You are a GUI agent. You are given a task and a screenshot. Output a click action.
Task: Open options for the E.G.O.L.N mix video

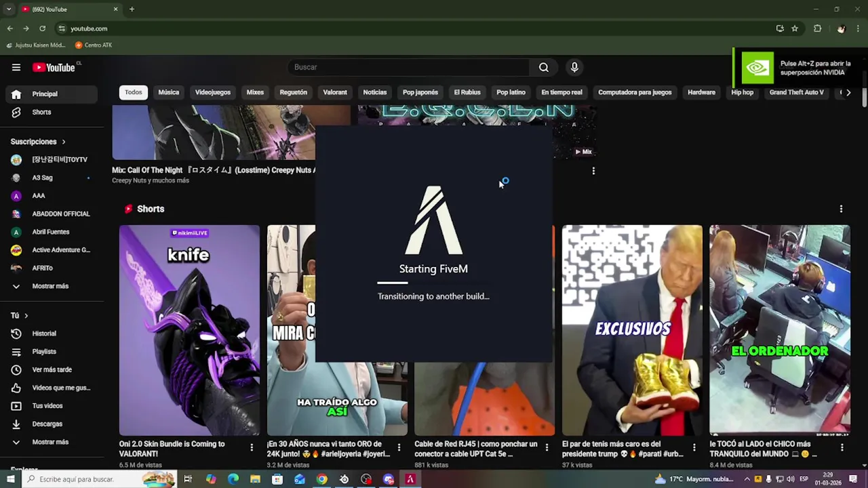pos(593,171)
